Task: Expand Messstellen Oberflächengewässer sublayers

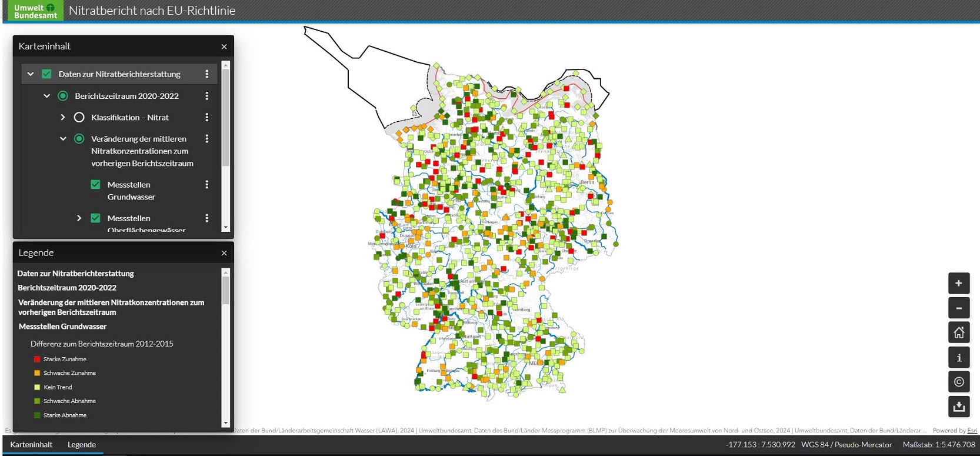Action: tap(79, 218)
